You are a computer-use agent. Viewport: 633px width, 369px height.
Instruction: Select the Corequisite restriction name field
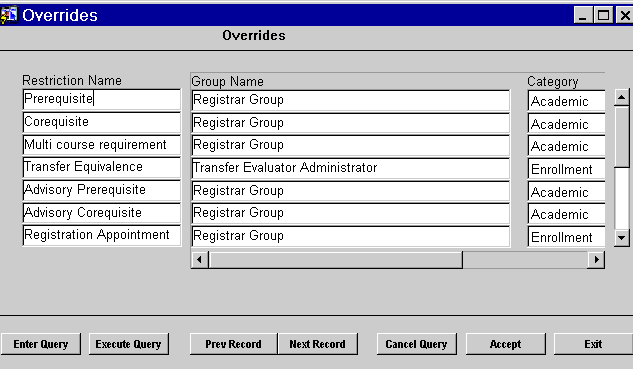pos(102,122)
